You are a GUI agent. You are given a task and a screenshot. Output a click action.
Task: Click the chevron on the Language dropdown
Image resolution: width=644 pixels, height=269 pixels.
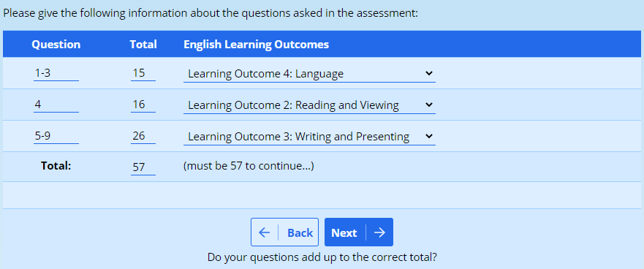[x=429, y=73]
